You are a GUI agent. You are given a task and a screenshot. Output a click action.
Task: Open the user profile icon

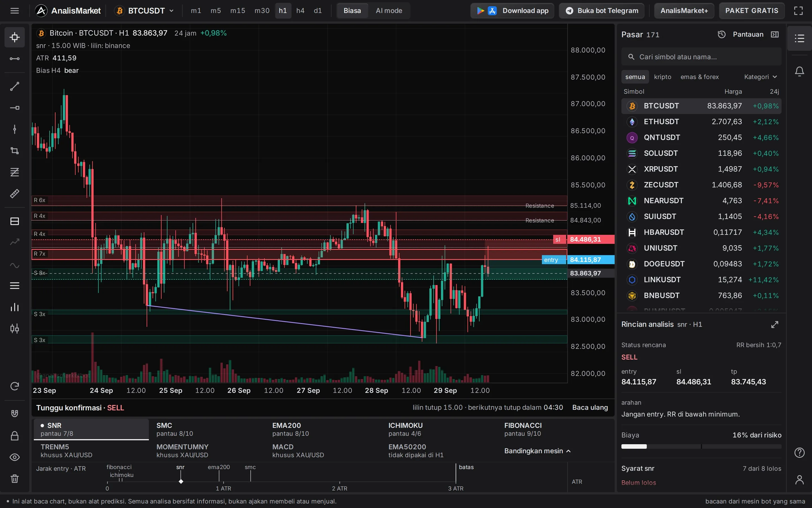(800, 479)
